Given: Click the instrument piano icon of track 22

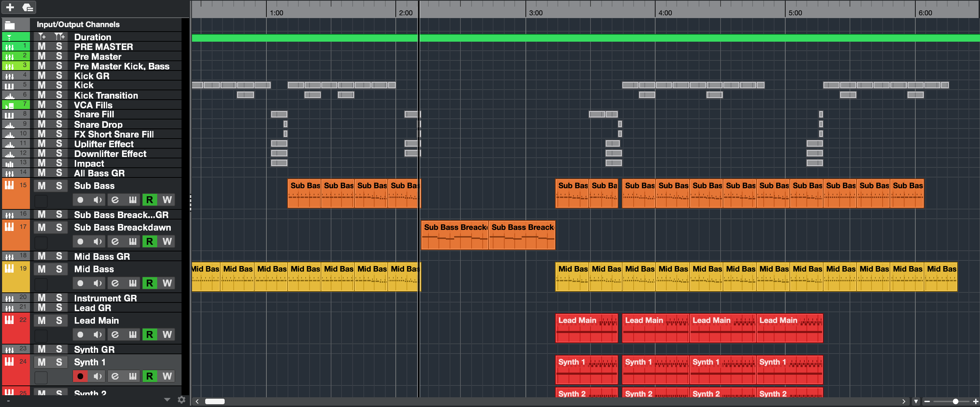Looking at the screenshot, I should tap(9, 320).
